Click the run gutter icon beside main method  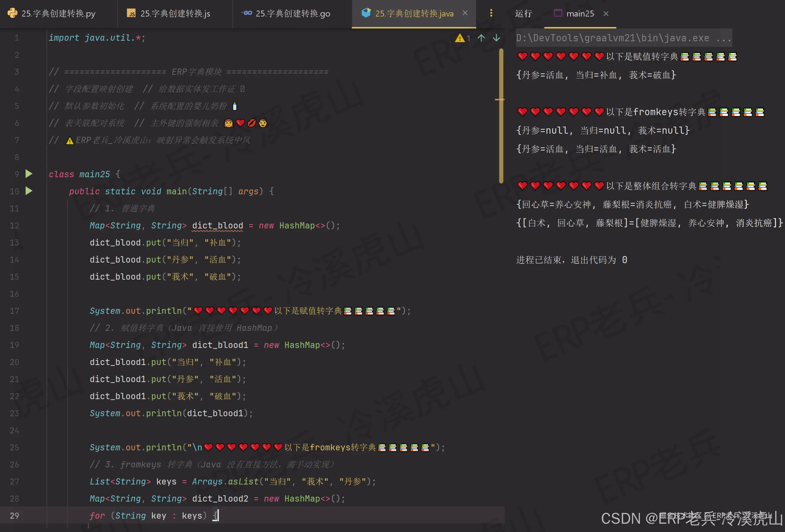tap(29, 191)
